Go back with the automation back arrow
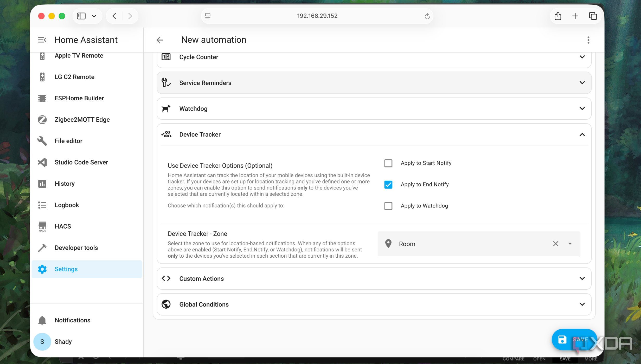641x364 pixels. pyautogui.click(x=160, y=40)
